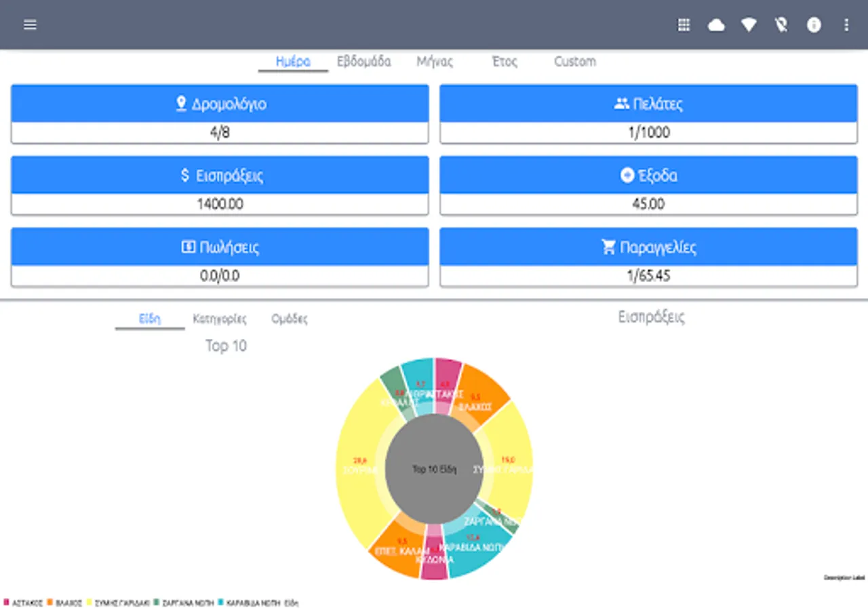Show the Ομάδες chart tab
Image resolution: width=868 pixels, height=610 pixels.
point(290,319)
